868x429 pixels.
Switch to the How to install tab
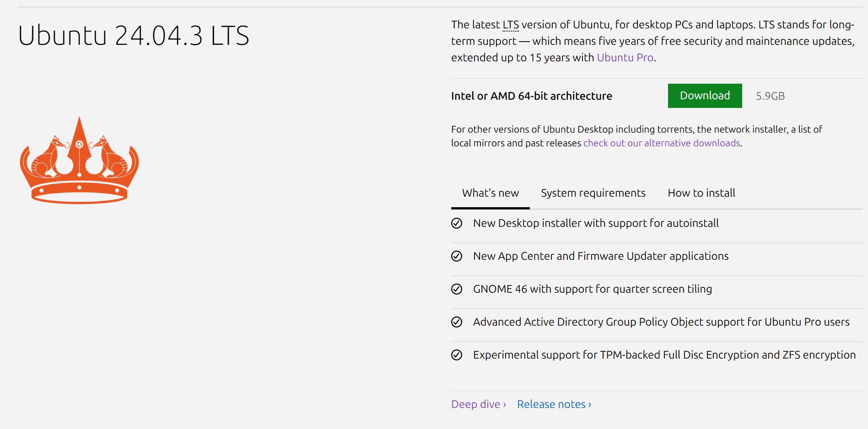click(701, 193)
